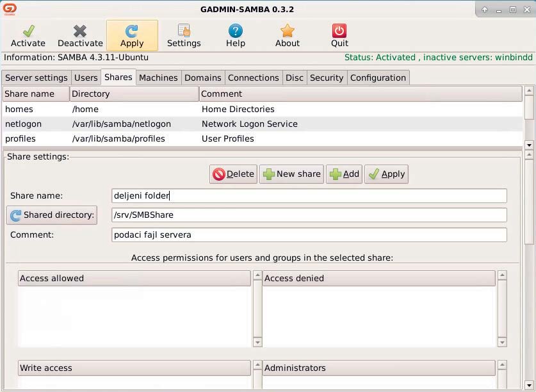This screenshot has width=536, height=392.
Task: Open the Domains tab
Action: [x=203, y=78]
